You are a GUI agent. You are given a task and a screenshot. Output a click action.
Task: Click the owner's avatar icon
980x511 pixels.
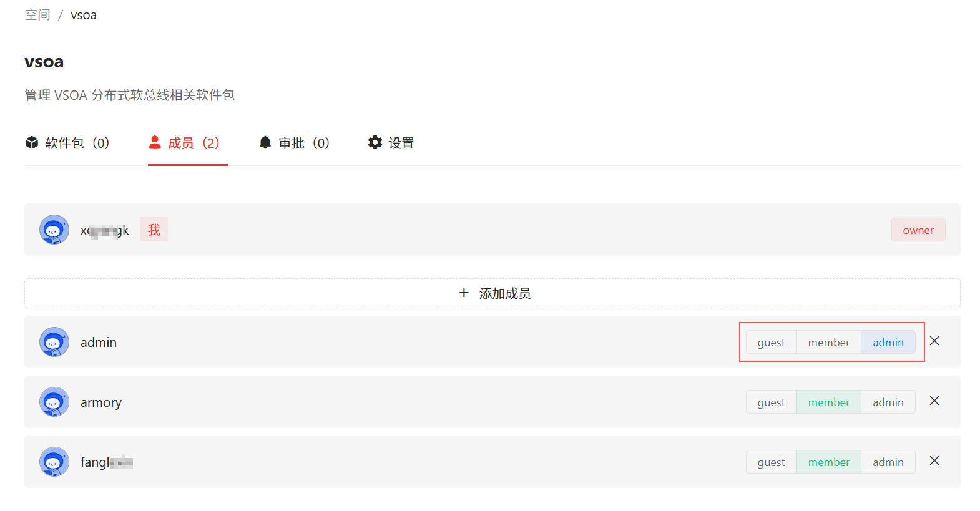[54, 230]
